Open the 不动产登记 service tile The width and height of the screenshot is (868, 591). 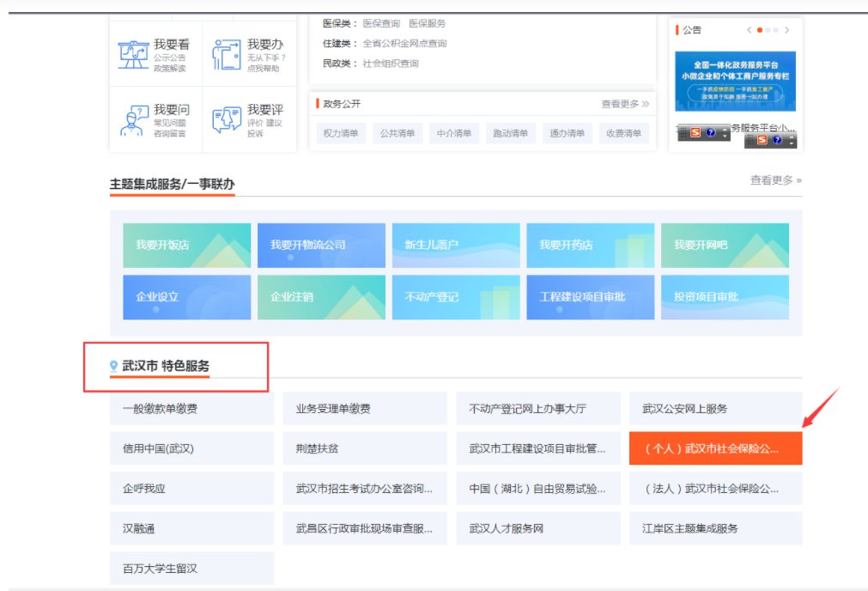(x=456, y=297)
